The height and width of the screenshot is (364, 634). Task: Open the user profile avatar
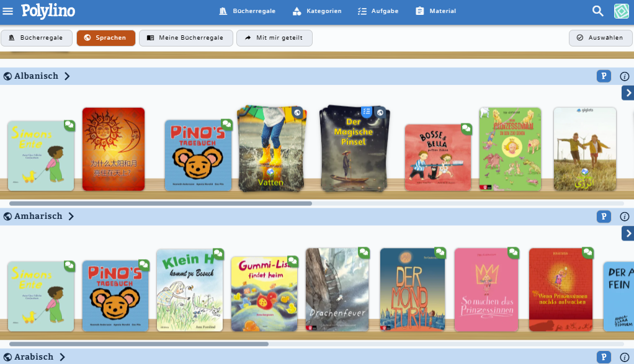click(622, 11)
